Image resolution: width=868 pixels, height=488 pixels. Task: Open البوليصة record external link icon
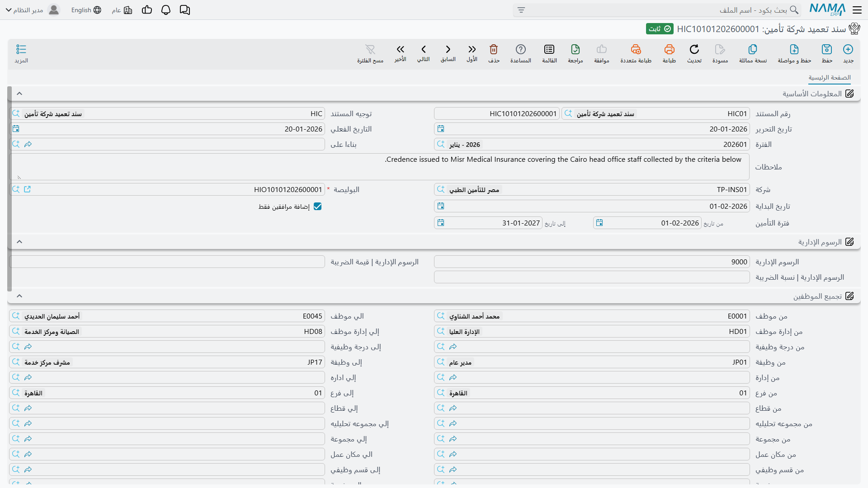pyautogui.click(x=28, y=189)
